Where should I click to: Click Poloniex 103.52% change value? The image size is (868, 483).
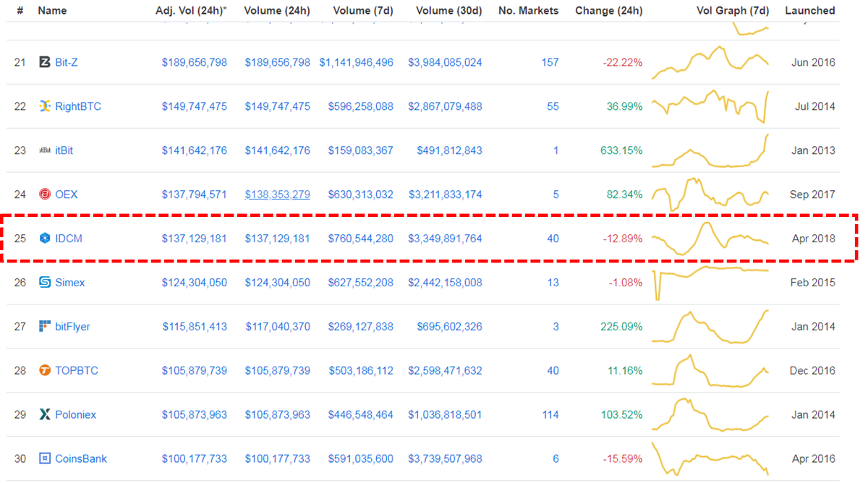pos(621,414)
